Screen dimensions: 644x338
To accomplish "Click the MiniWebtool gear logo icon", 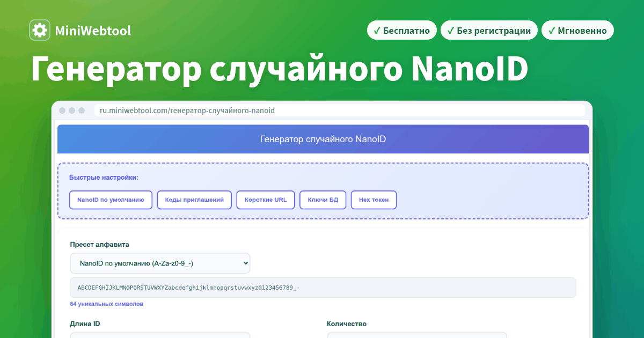I will 40,31.
